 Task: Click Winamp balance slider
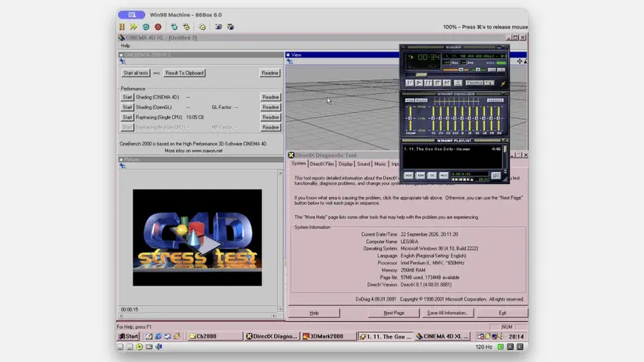pyautogui.click(x=479, y=70)
